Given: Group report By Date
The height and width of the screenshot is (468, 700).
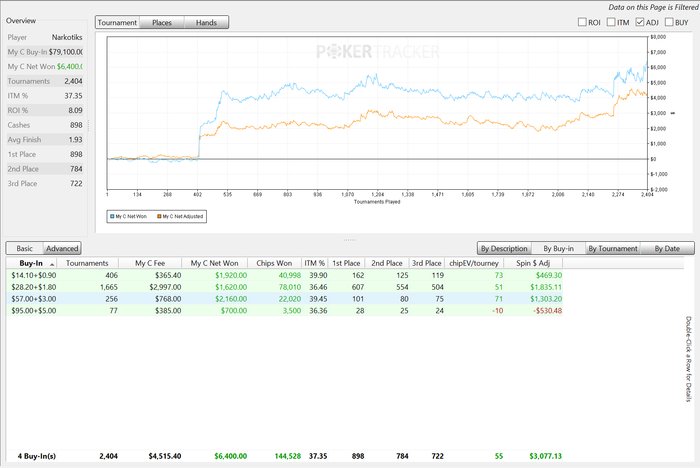Looking at the screenshot, I should [x=665, y=248].
